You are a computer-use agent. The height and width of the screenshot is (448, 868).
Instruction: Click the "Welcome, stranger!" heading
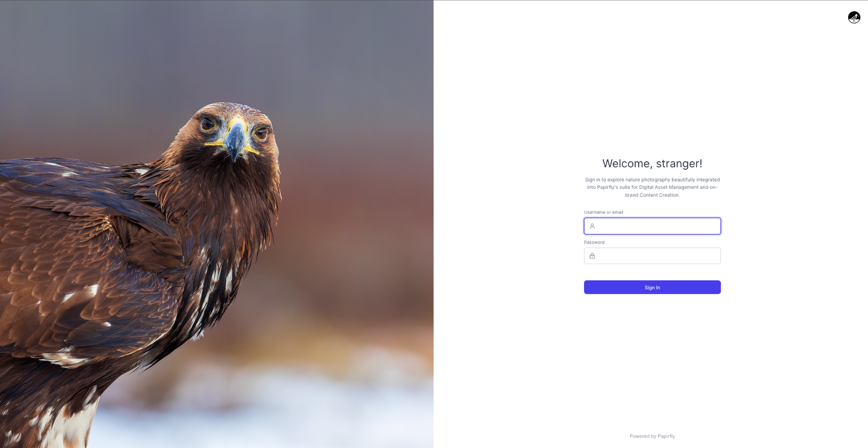652,163
